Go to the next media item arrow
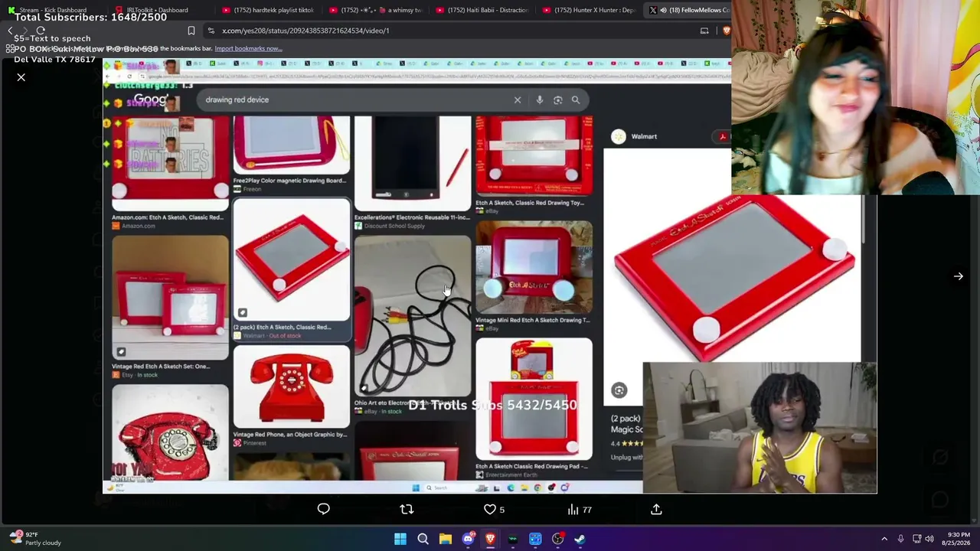Viewport: 980px width, 551px height. (x=958, y=276)
